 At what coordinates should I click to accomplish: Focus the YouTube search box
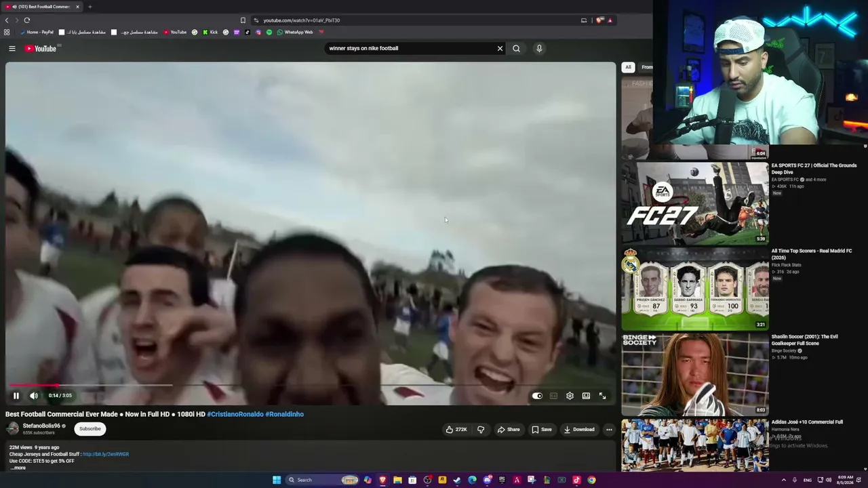point(411,48)
